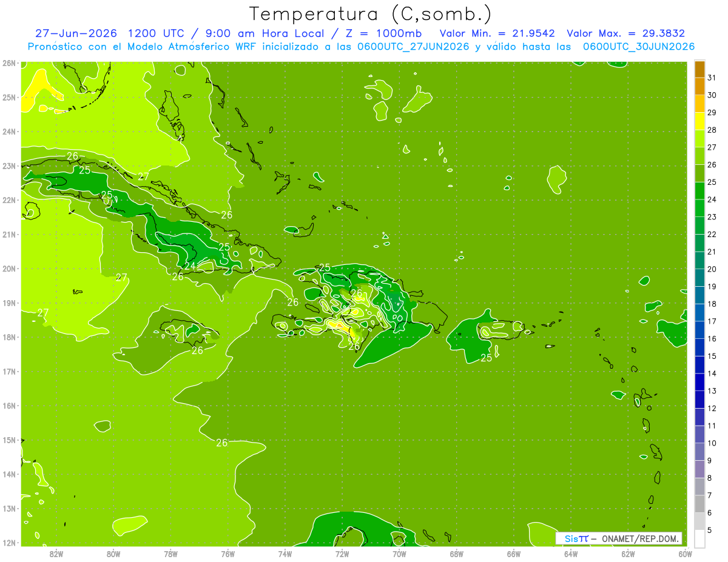Click the "12N" latitude axis label
This screenshot has height=562, width=728.
(8, 543)
